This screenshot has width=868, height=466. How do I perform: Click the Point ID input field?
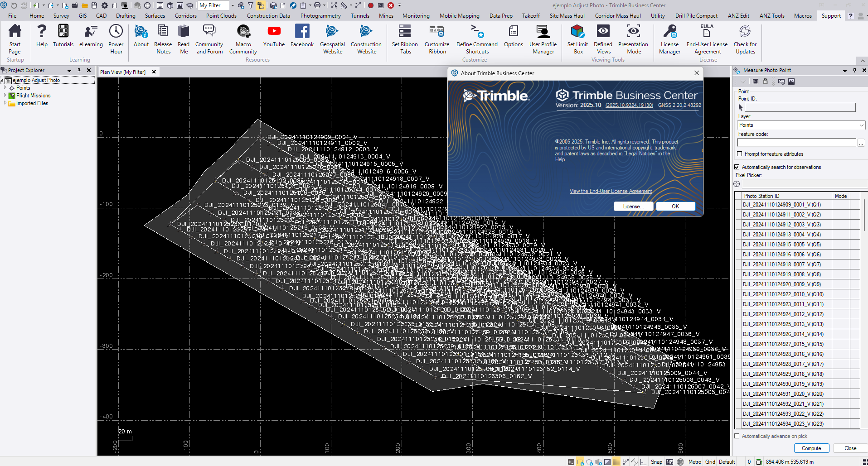(800, 107)
